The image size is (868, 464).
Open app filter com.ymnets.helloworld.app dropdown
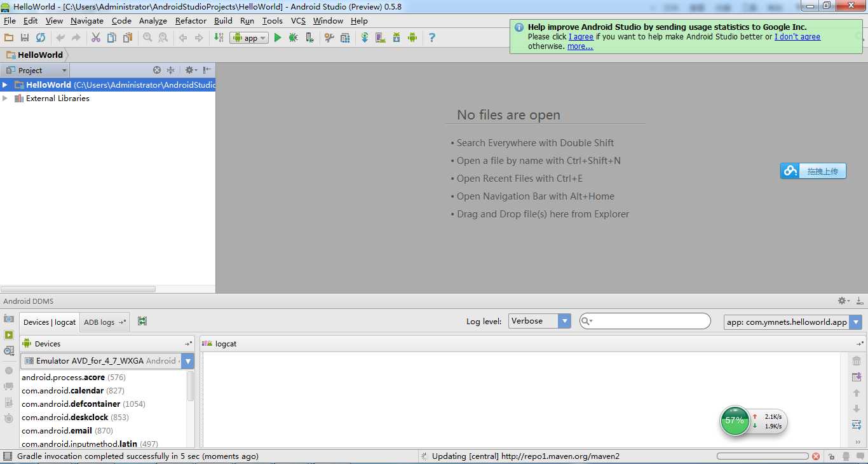coord(793,322)
